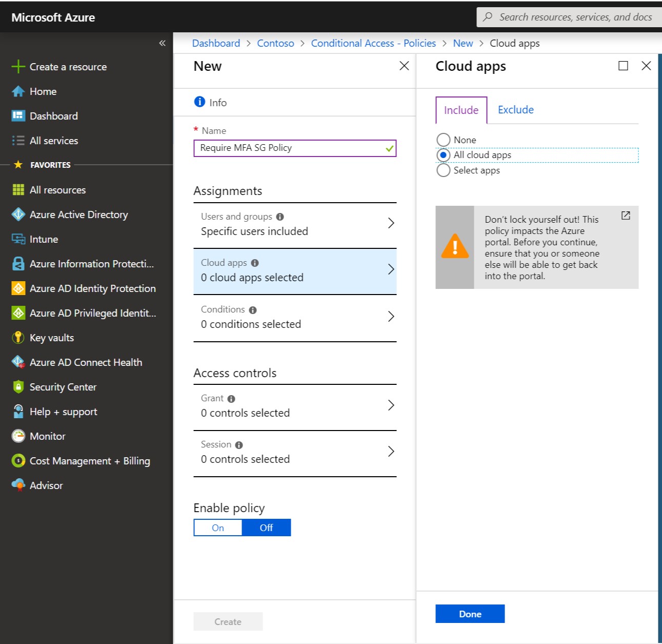This screenshot has height=644, width=662.
Task: Choose the Select apps radio option
Action: [x=443, y=170]
